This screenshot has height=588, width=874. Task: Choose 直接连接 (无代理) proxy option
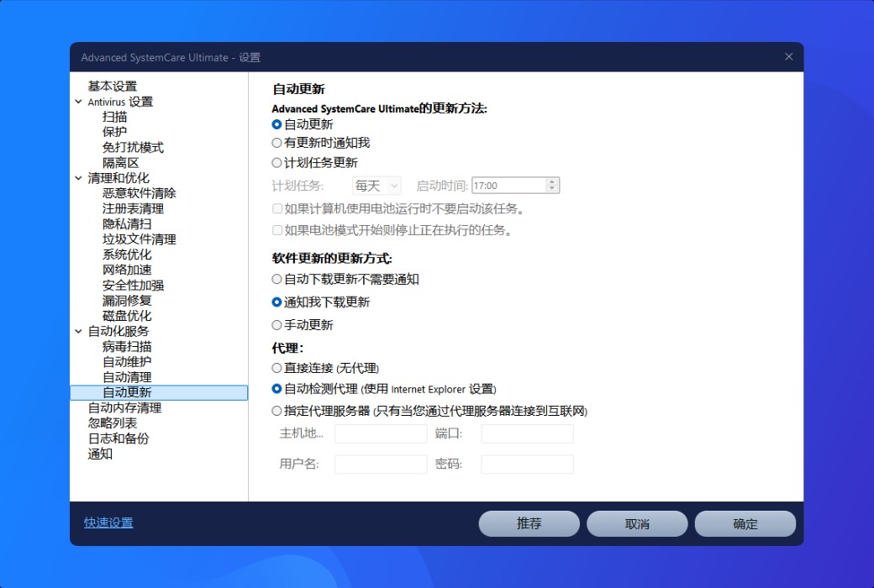pyautogui.click(x=276, y=367)
